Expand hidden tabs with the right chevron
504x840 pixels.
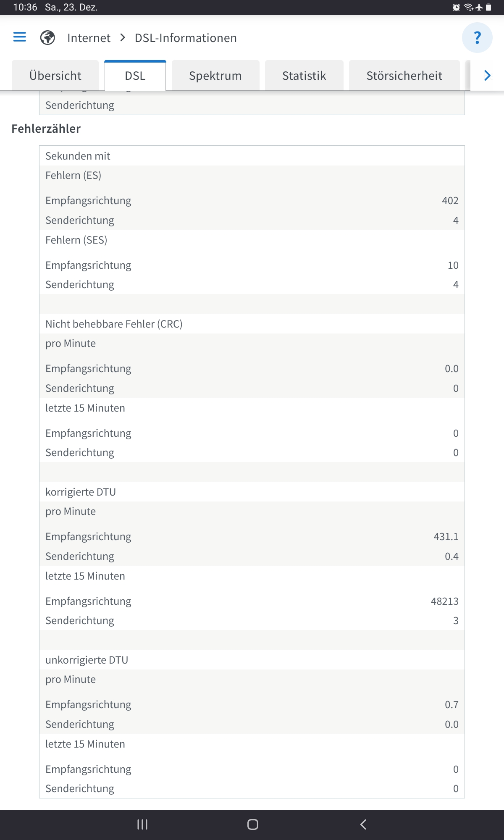click(486, 76)
